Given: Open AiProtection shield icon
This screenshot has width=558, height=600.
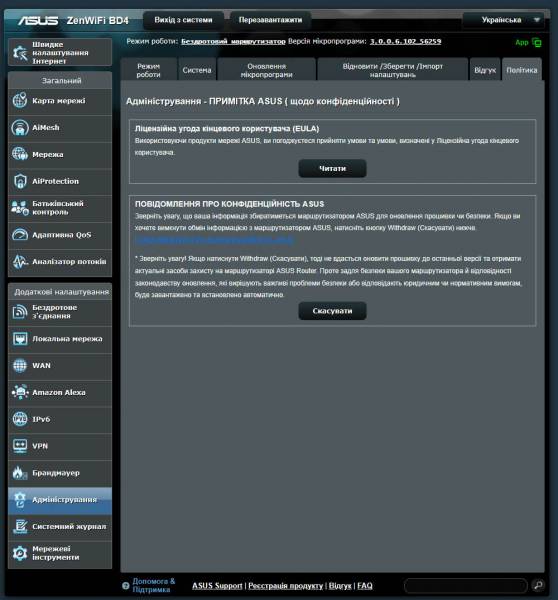Looking at the screenshot, I should point(20,181).
